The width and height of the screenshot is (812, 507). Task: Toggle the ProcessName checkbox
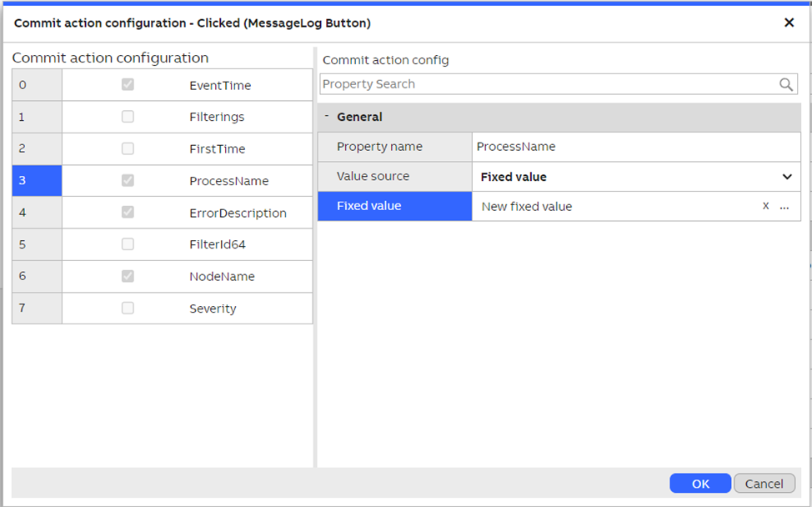click(128, 180)
